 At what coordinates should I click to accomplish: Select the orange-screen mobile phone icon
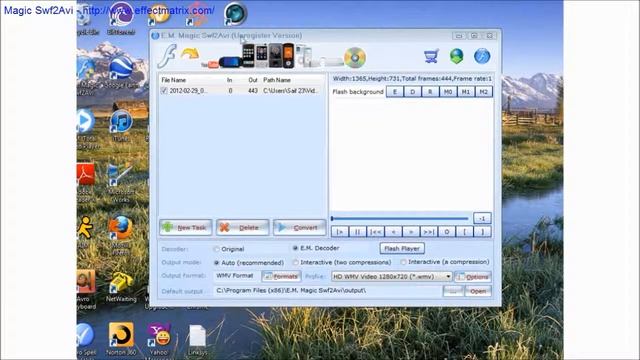coord(288,56)
